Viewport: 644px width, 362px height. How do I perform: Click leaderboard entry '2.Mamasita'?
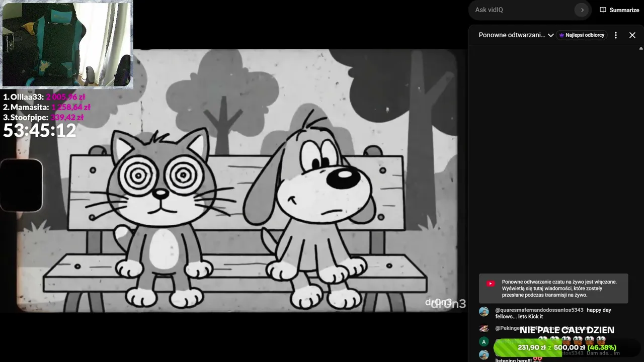pyautogui.click(x=46, y=107)
